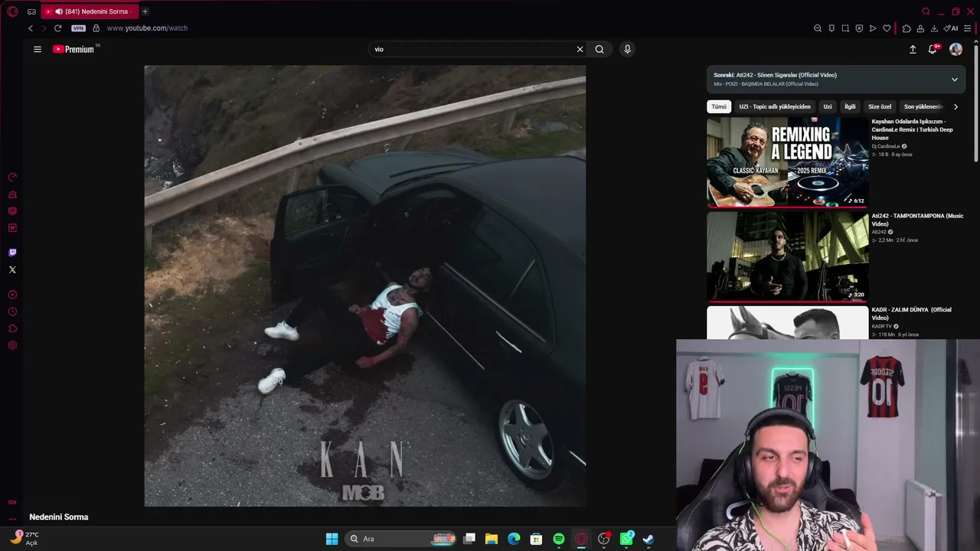Go back to the previous page

tap(31, 28)
